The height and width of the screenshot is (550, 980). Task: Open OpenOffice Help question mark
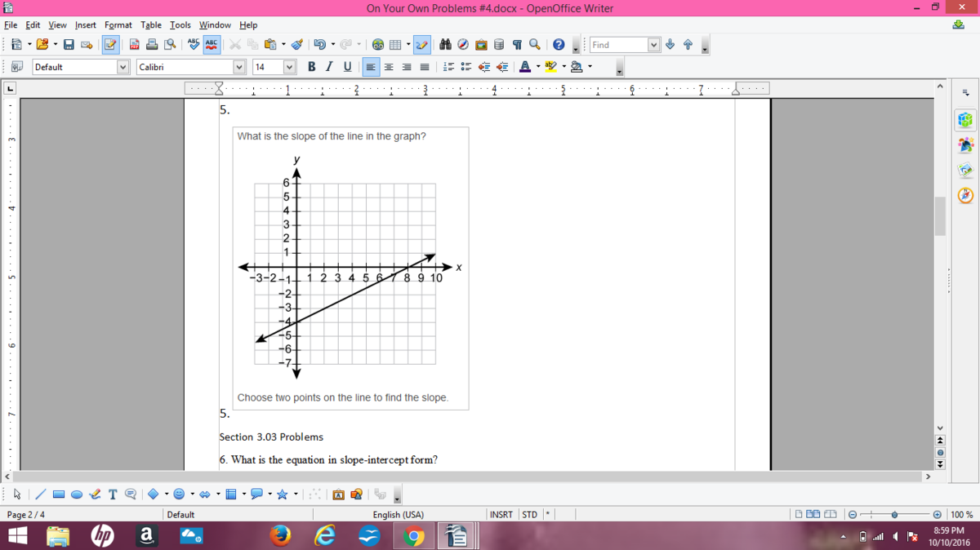click(559, 45)
